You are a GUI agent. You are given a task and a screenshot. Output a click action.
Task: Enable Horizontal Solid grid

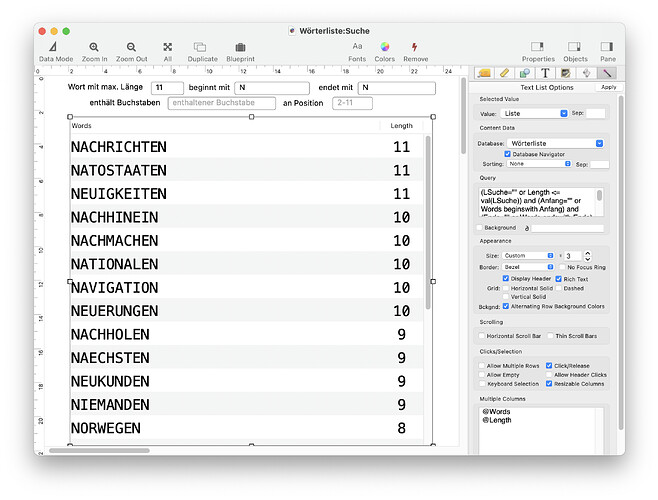tap(506, 288)
